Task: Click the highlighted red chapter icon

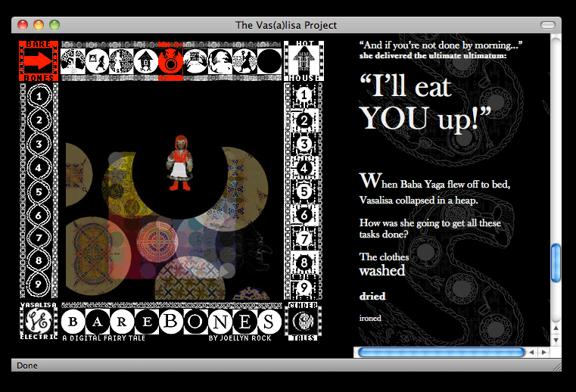Action: (170, 61)
